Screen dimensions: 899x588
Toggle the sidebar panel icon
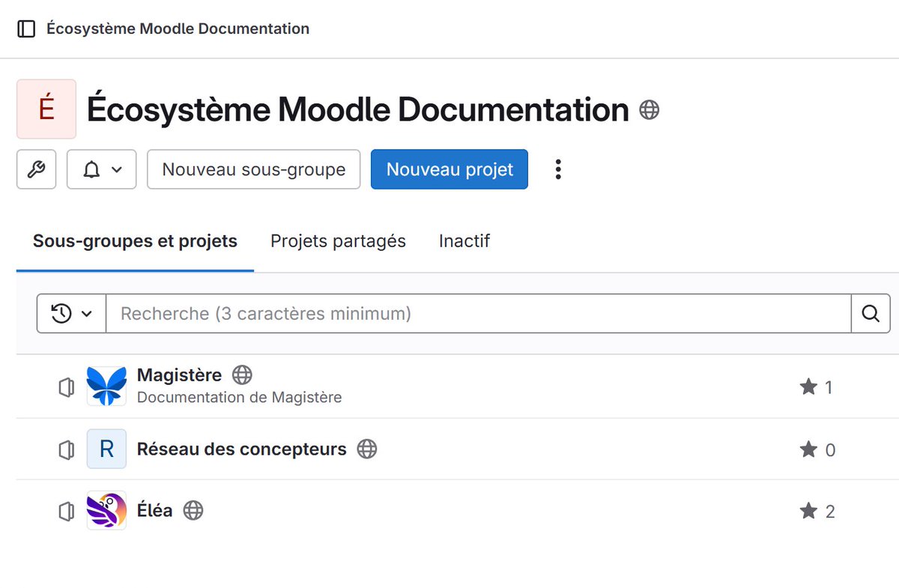26,29
